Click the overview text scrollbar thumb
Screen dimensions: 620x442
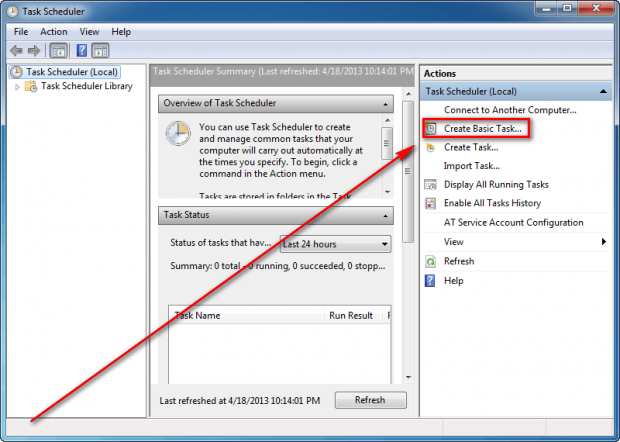[387, 143]
